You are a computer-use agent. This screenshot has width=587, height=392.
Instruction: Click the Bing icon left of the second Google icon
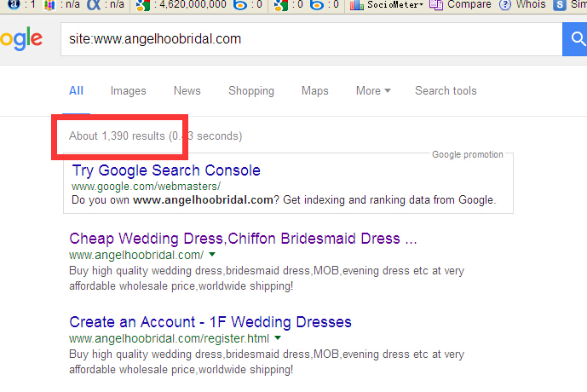pos(240,5)
